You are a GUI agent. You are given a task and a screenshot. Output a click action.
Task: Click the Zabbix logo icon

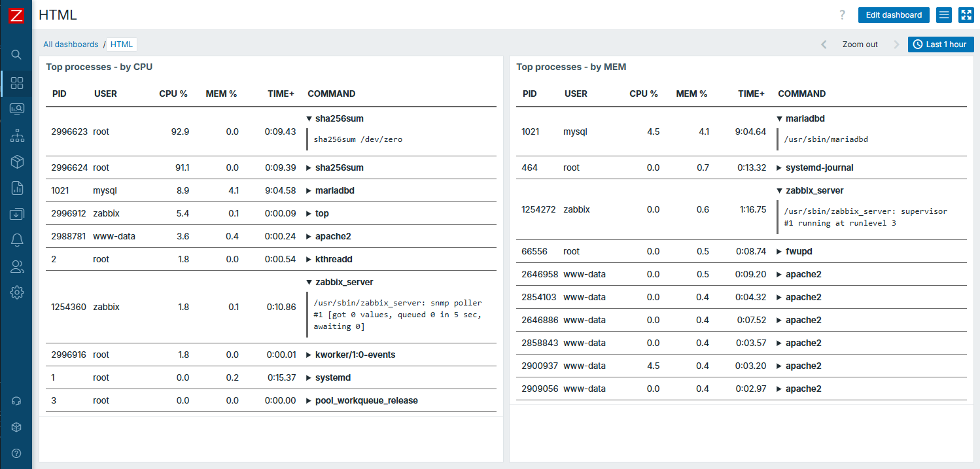16,15
